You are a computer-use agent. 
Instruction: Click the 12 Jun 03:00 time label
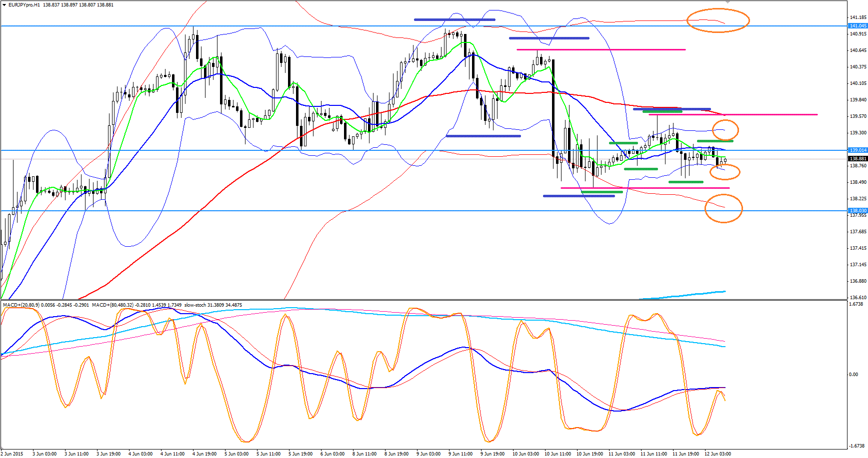(717, 454)
